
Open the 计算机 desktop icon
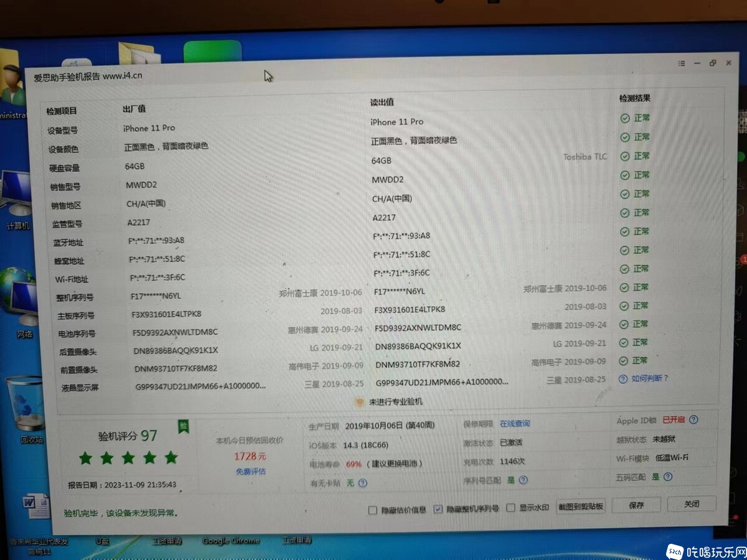(17, 199)
